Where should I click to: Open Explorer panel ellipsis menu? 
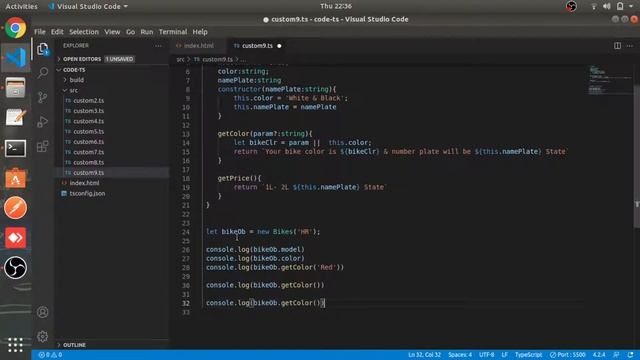(158, 46)
